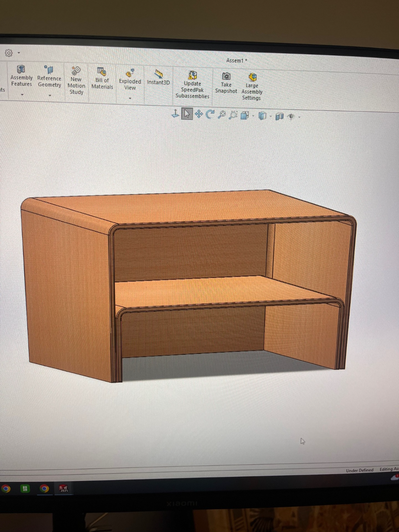Expand the Reference Geometry dropdown arrow
Image resolution: width=399 pixels, height=532 pixels.
(50, 96)
